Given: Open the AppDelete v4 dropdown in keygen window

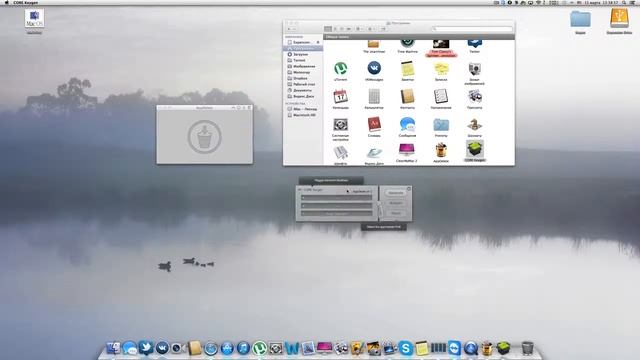Looking at the screenshot, I should [x=361, y=191].
